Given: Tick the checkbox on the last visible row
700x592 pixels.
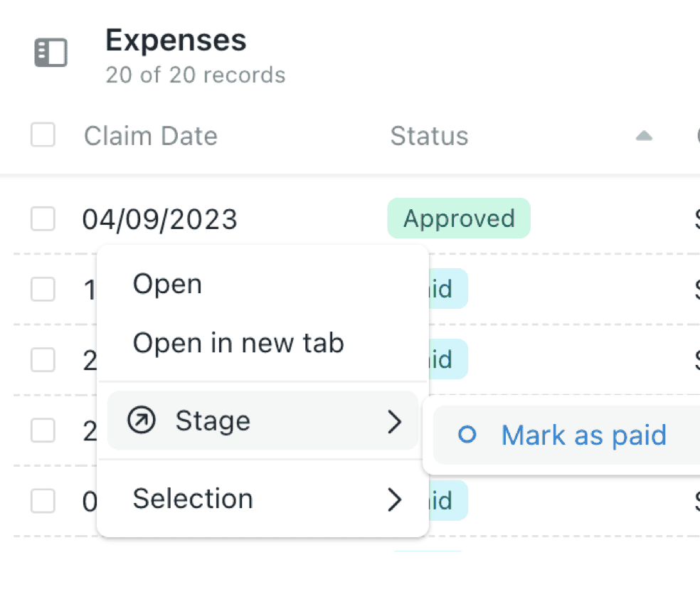Looking at the screenshot, I should point(43,501).
